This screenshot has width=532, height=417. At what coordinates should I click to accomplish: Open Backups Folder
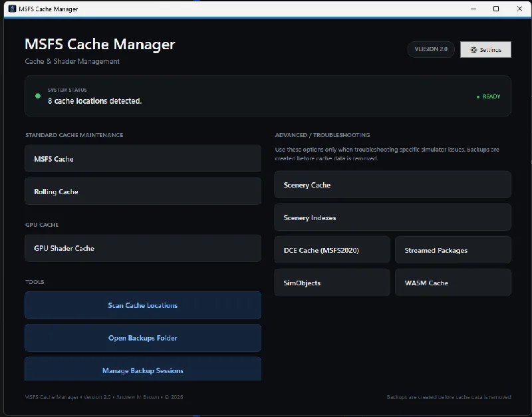pyautogui.click(x=143, y=338)
